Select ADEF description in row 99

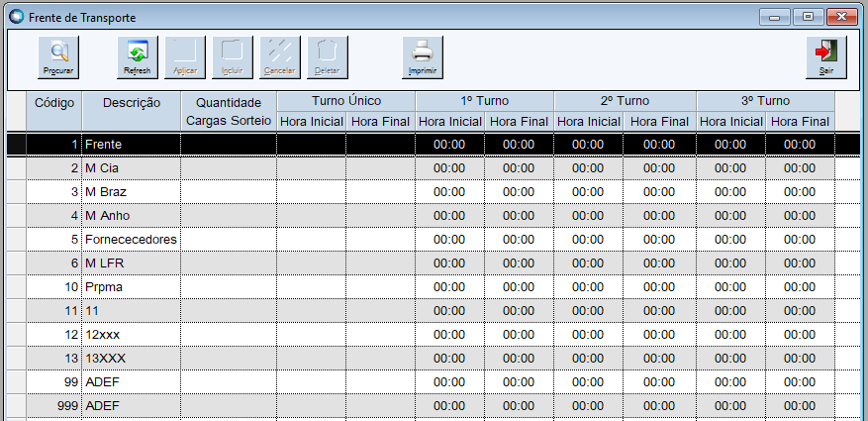pyautogui.click(x=132, y=382)
